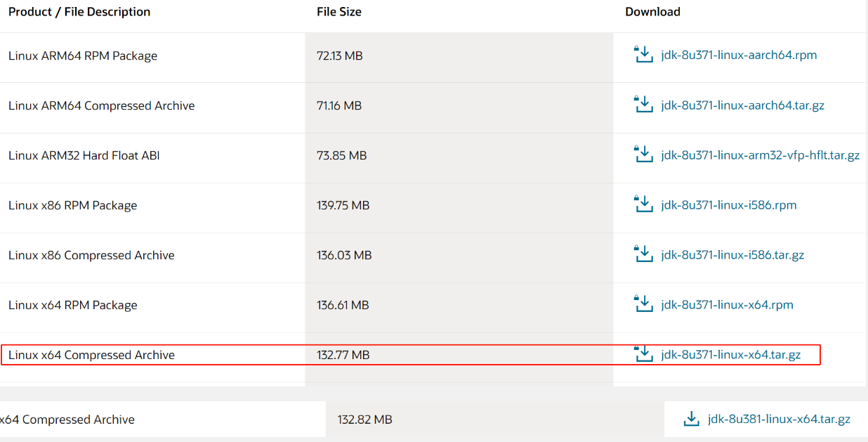The width and height of the screenshot is (868, 442).
Task: Open the jdk-8u371-linux-aarch64.tar.gz link
Action: [742, 105]
